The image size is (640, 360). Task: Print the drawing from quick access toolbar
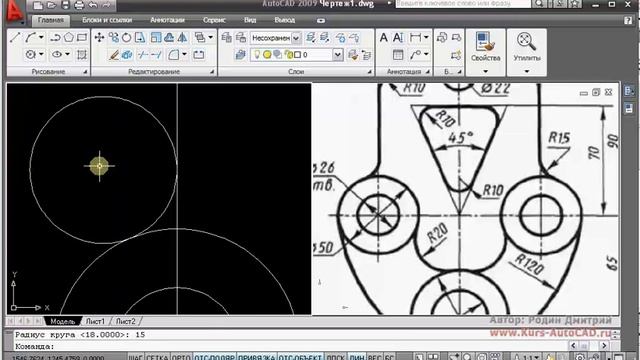pyautogui.click(x=79, y=5)
